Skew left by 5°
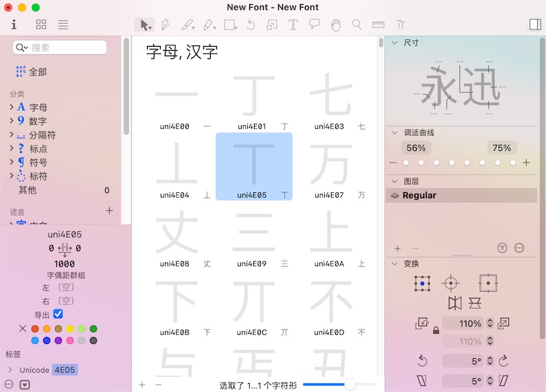Viewport: 546px width, 392px height. coord(422,380)
